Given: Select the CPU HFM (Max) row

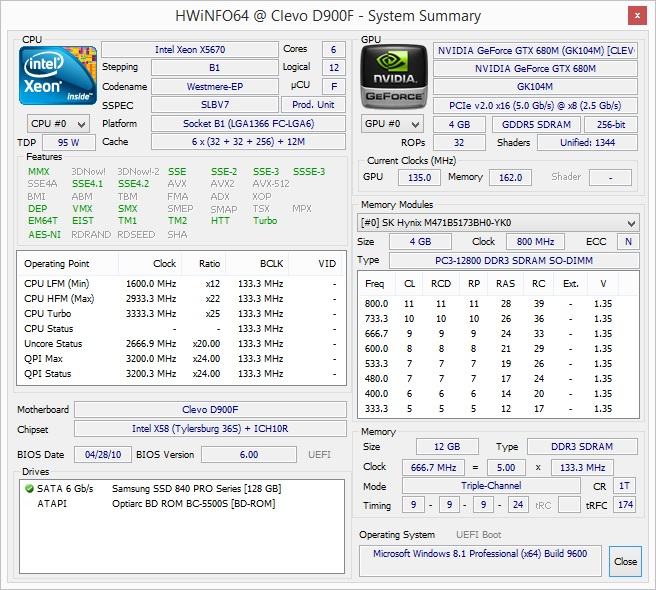Looking at the screenshot, I should click(x=181, y=299).
